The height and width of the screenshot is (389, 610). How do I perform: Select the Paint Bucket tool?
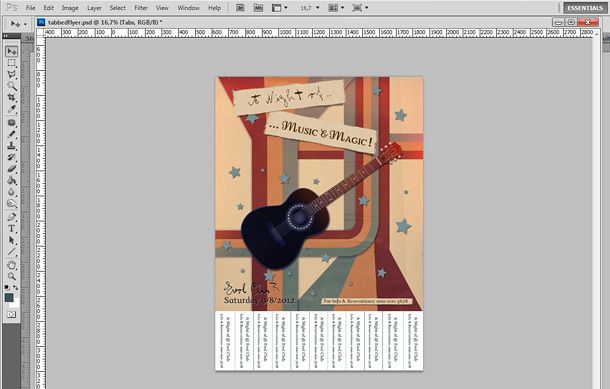tap(12, 180)
